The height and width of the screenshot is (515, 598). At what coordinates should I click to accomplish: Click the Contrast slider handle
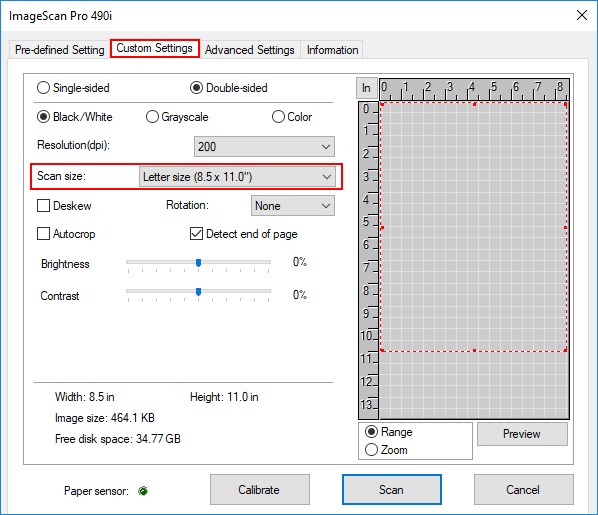198,292
